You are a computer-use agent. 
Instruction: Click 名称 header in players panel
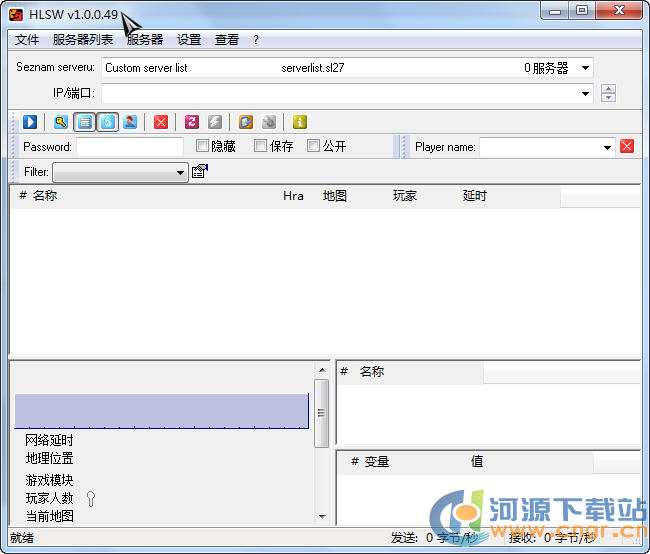click(372, 372)
